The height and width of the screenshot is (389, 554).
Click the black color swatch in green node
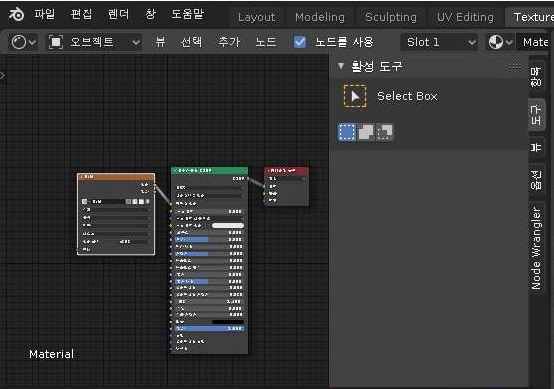[x=228, y=322]
